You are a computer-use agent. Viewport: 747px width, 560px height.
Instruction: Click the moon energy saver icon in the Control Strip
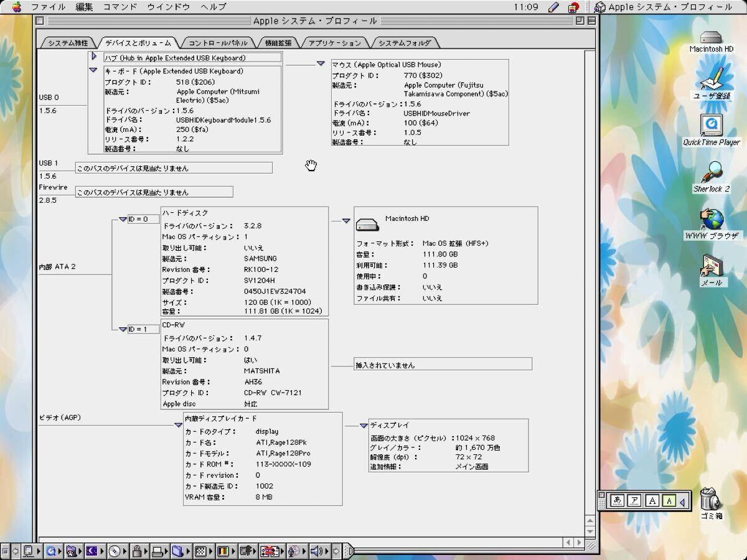point(92,551)
